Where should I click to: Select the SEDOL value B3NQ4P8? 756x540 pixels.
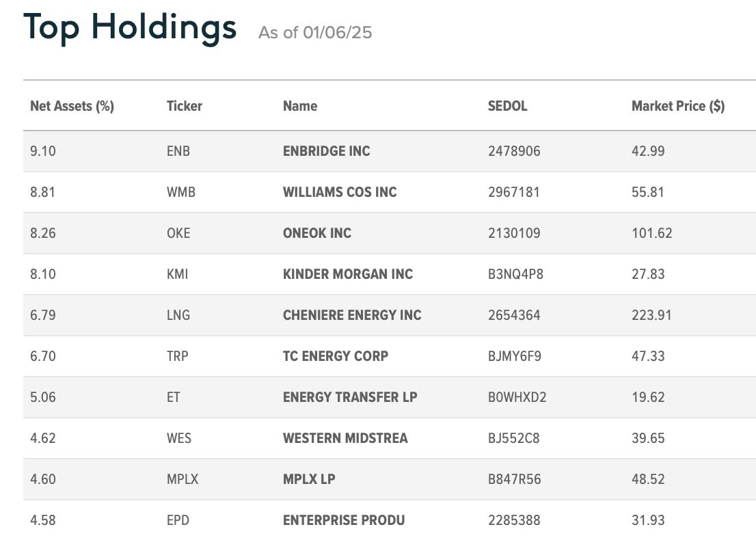(x=515, y=274)
